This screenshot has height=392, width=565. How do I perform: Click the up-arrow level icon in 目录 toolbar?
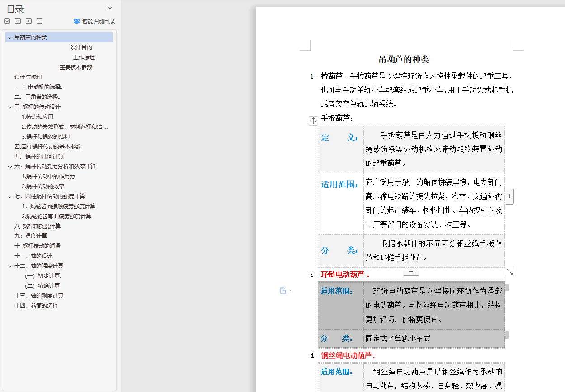point(18,21)
